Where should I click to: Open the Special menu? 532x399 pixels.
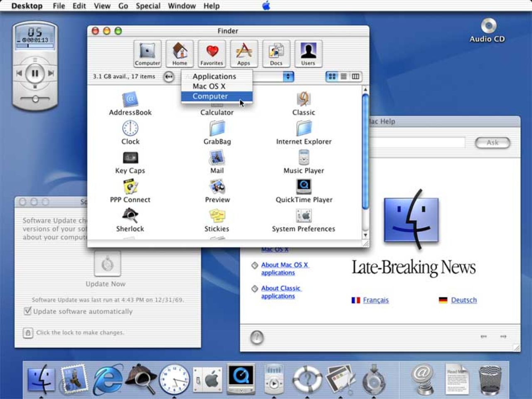[x=148, y=6]
